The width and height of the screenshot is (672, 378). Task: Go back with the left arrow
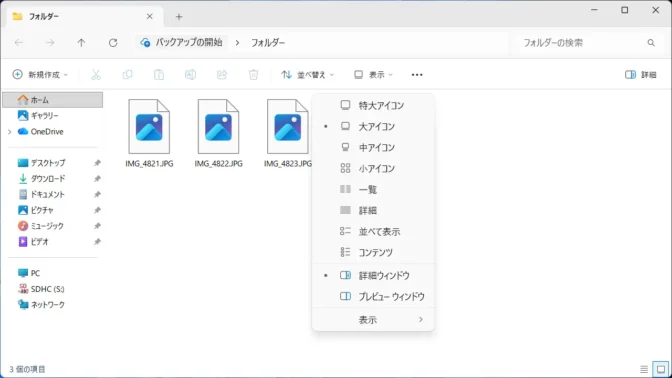point(19,42)
